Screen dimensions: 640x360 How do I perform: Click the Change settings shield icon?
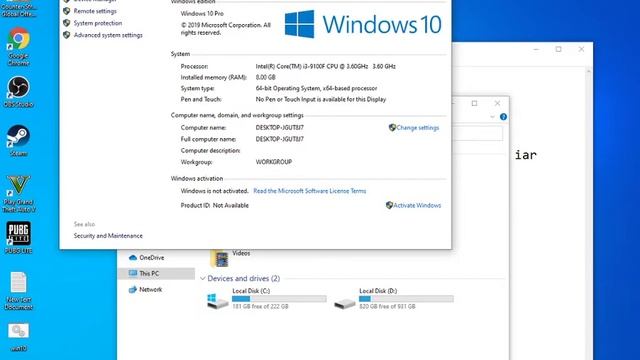(392, 128)
